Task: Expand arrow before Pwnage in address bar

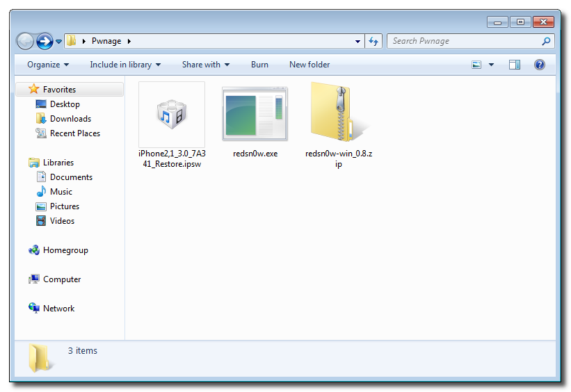Action: 83,41
